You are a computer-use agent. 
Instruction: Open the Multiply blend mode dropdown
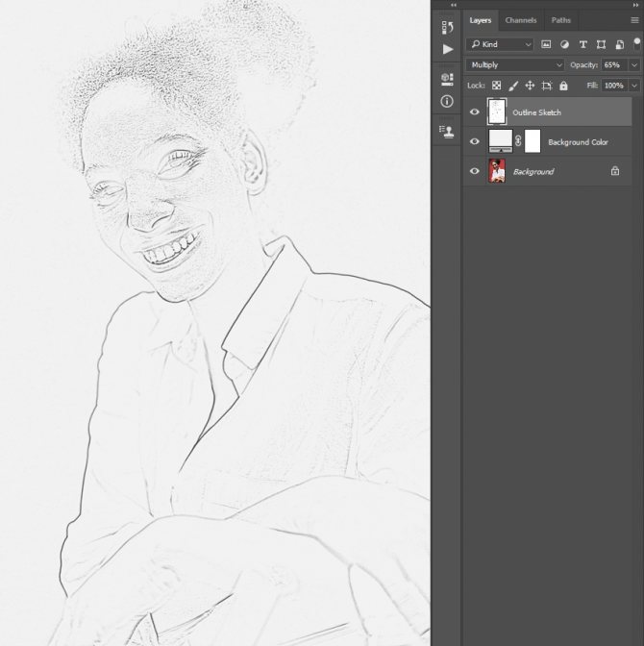tap(515, 65)
